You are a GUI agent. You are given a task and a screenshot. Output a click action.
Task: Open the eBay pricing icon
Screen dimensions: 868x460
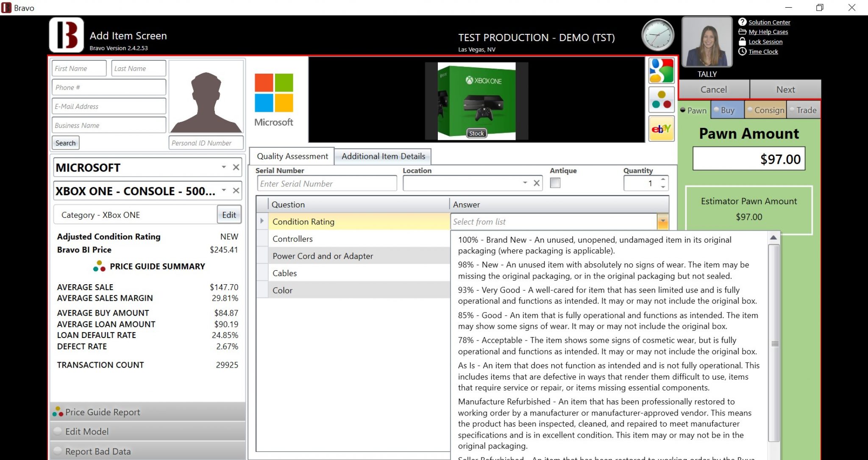click(661, 128)
